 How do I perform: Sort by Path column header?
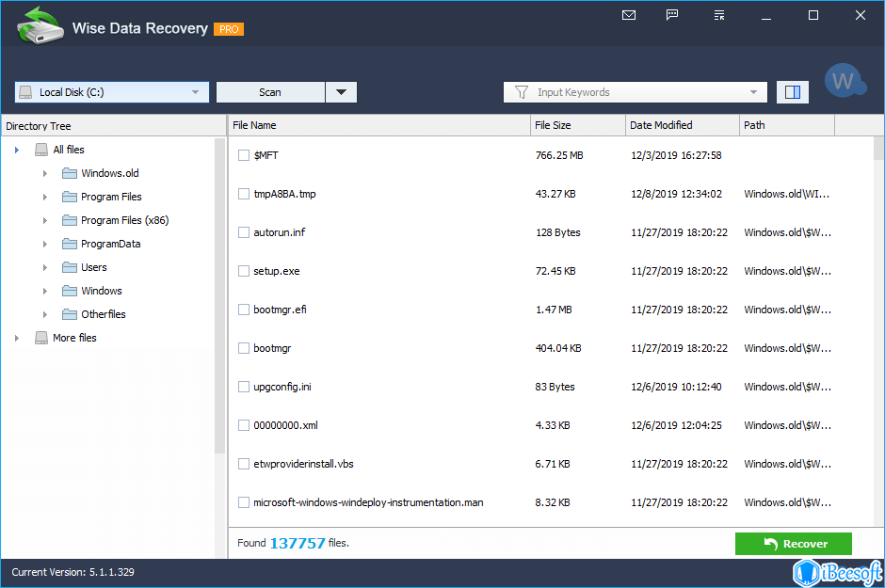point(787,125)
